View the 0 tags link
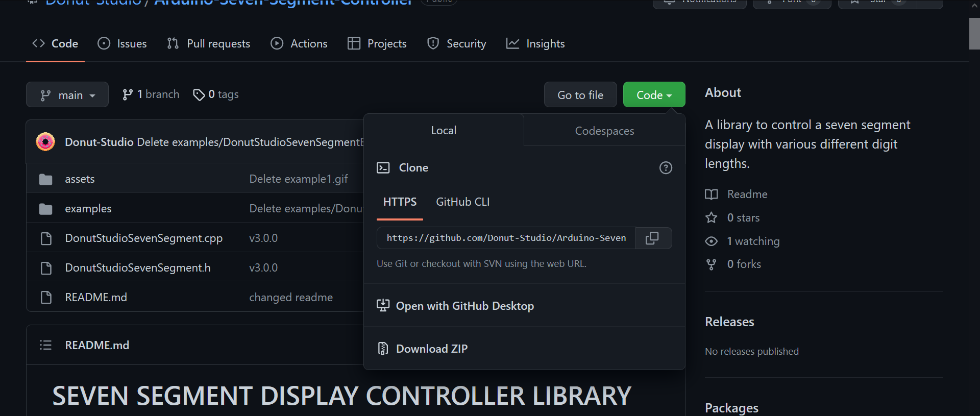 click(215, 94)
